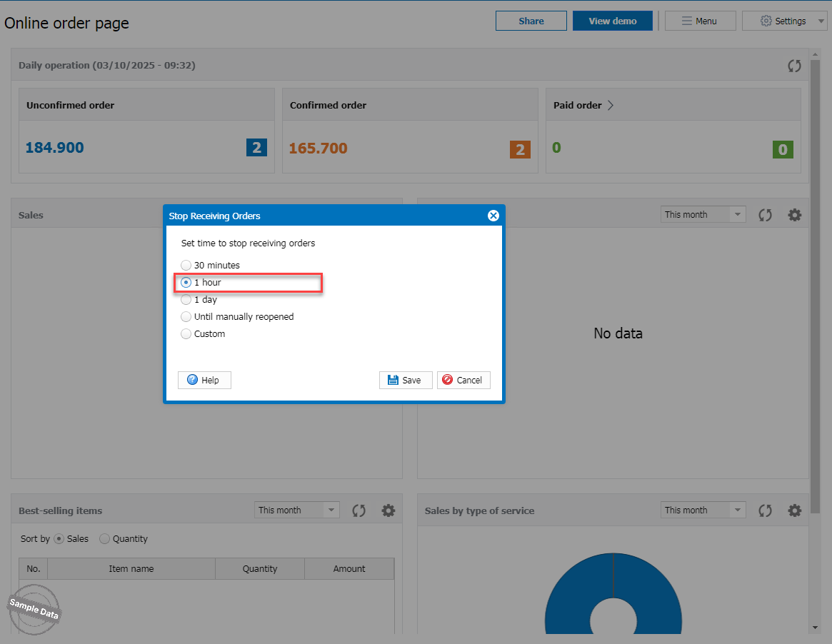Open Sales by type of service gear settings
832x644 pixels.
[794, 510]
